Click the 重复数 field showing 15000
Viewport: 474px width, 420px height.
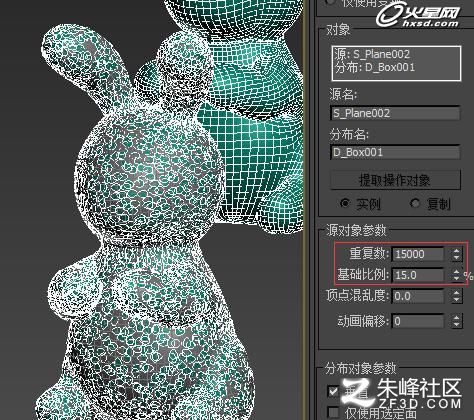tap(418, 254)
